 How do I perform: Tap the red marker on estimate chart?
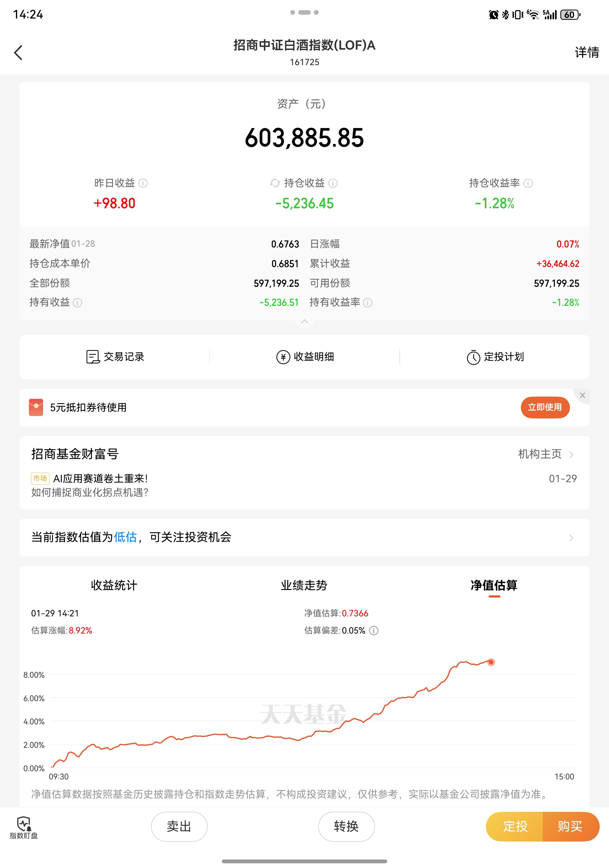pyautogui.click(x=491, y=662)
